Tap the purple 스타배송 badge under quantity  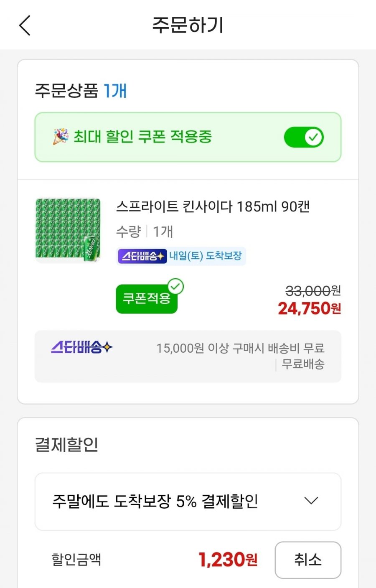point(142,256)
